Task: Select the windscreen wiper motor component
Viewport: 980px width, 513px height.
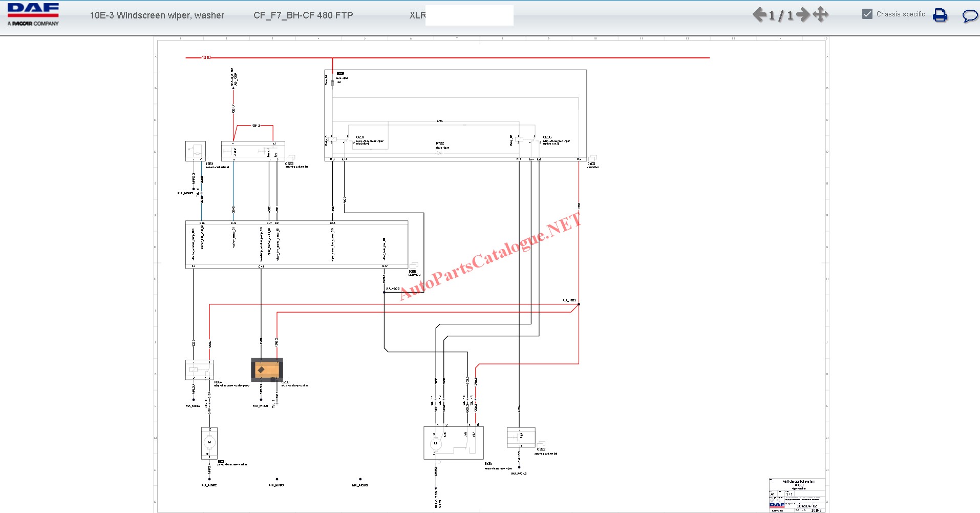Action: [x=453, y=443]
